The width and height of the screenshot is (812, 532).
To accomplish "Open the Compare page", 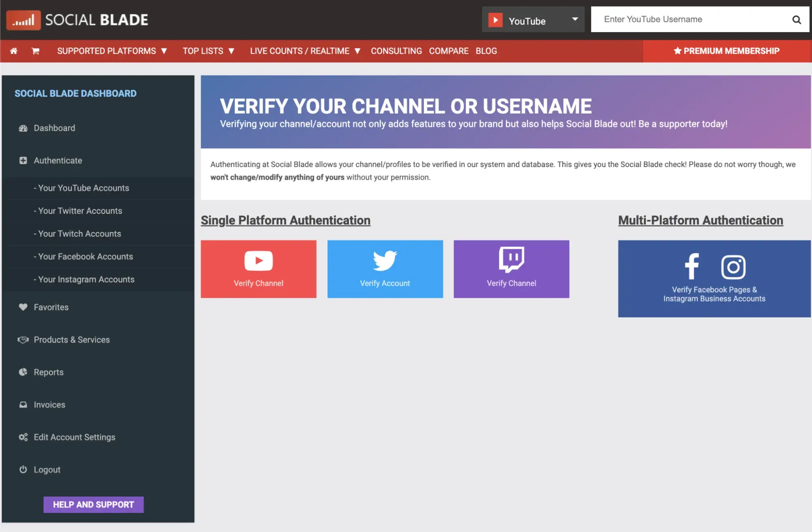I will 448,51.
